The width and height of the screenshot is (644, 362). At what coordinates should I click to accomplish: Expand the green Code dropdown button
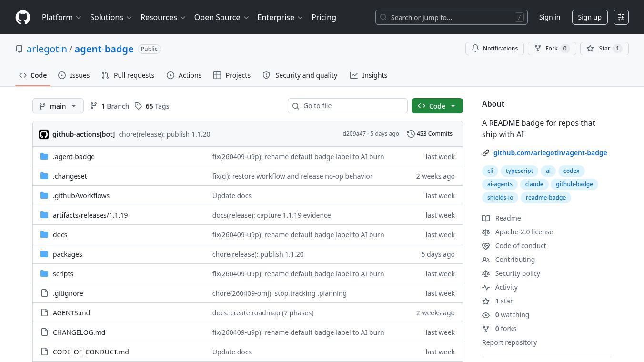(x=437, y=106)
